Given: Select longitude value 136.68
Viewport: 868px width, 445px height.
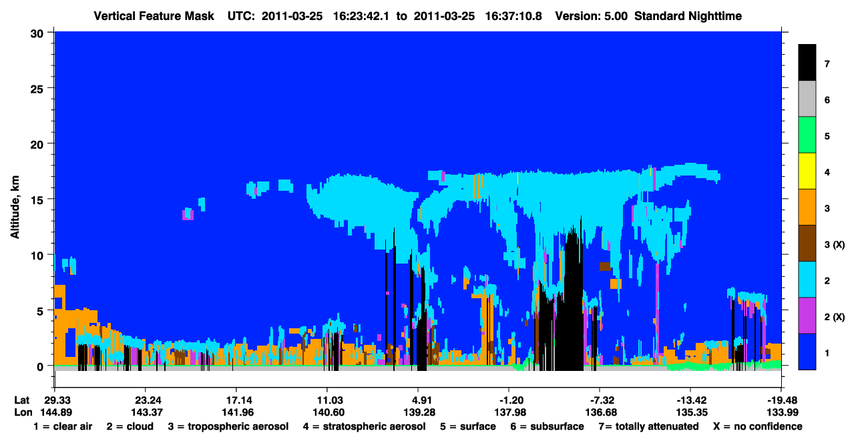Looking at the screenshot, I should coord(600,412).
